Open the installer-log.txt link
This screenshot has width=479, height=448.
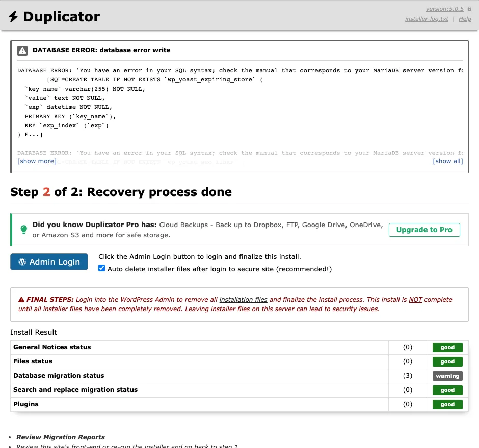[x=427, y=19]
